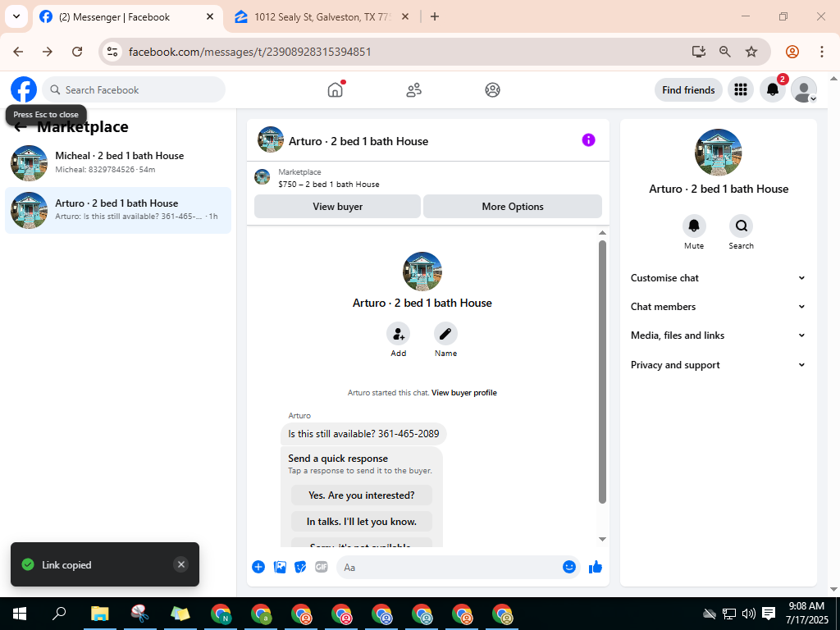
Task: Search in conversation magnifier icon
Action: coord(741,226)
